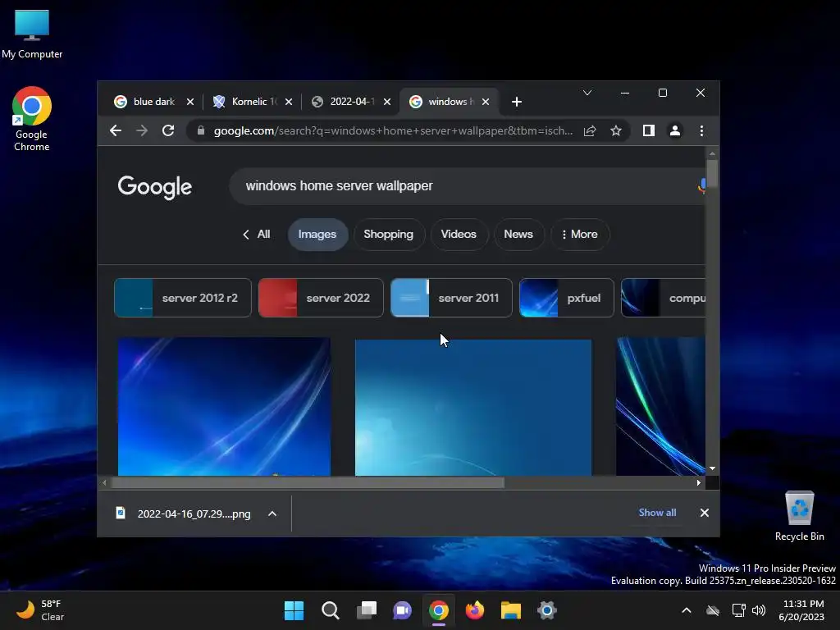
Task: Open the Chat app on taskbar
Action: point(402,610)
